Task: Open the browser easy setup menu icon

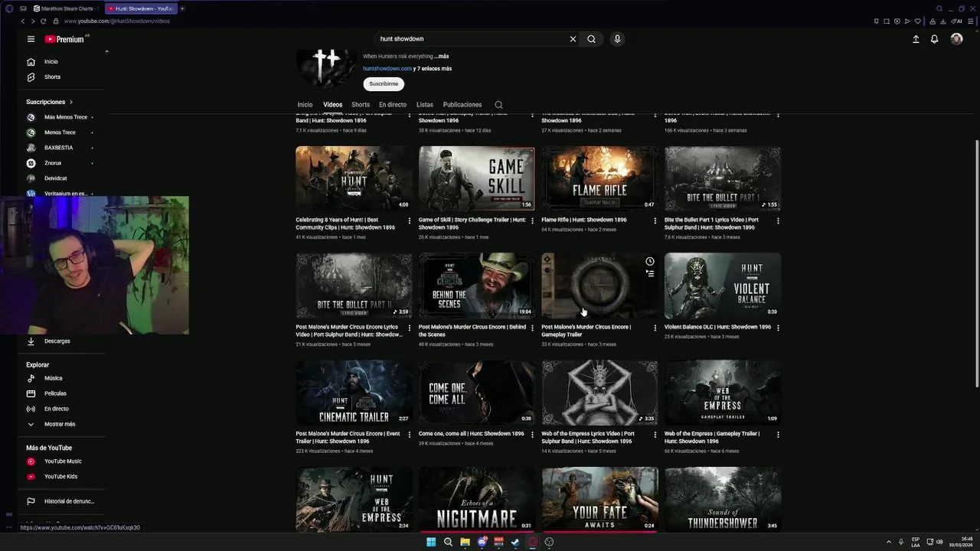Action: coord(969,21)
